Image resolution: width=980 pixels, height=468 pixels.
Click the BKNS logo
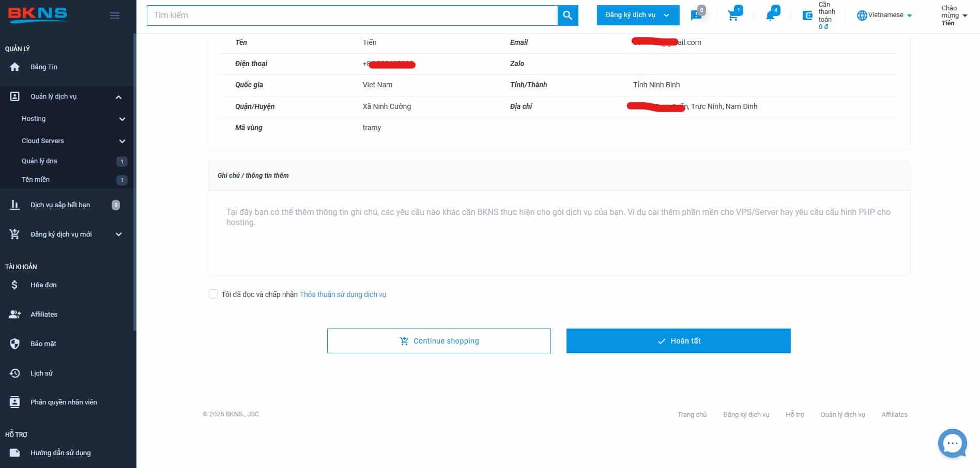coord(38,14)
